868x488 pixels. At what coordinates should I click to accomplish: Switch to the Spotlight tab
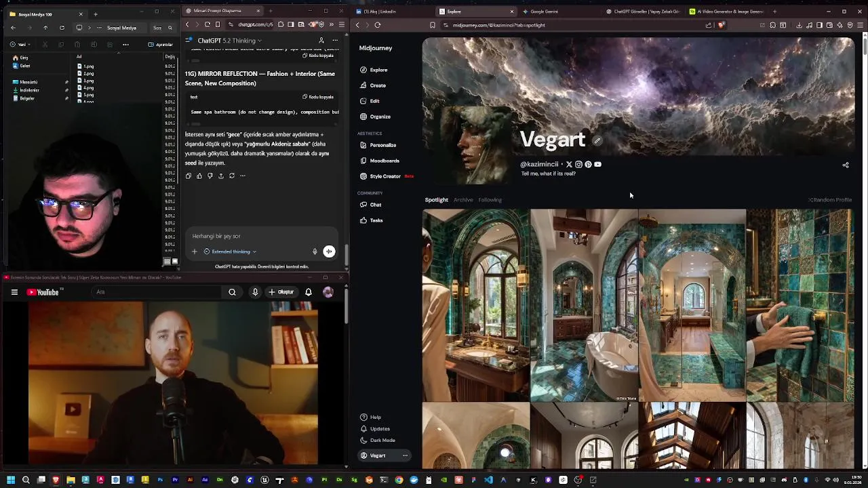tap(436, 200)
